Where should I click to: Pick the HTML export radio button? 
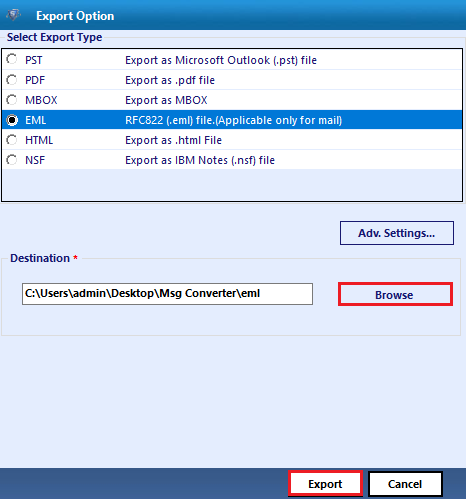12,140
